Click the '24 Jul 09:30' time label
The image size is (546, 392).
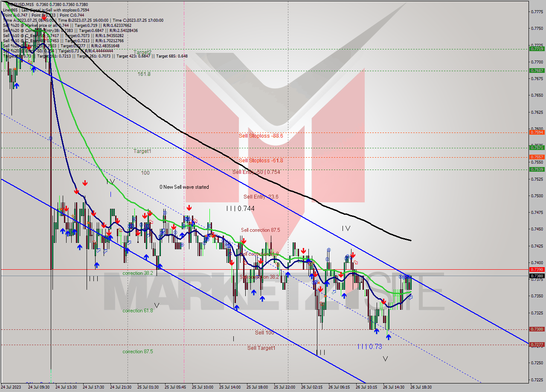point(38,387)
